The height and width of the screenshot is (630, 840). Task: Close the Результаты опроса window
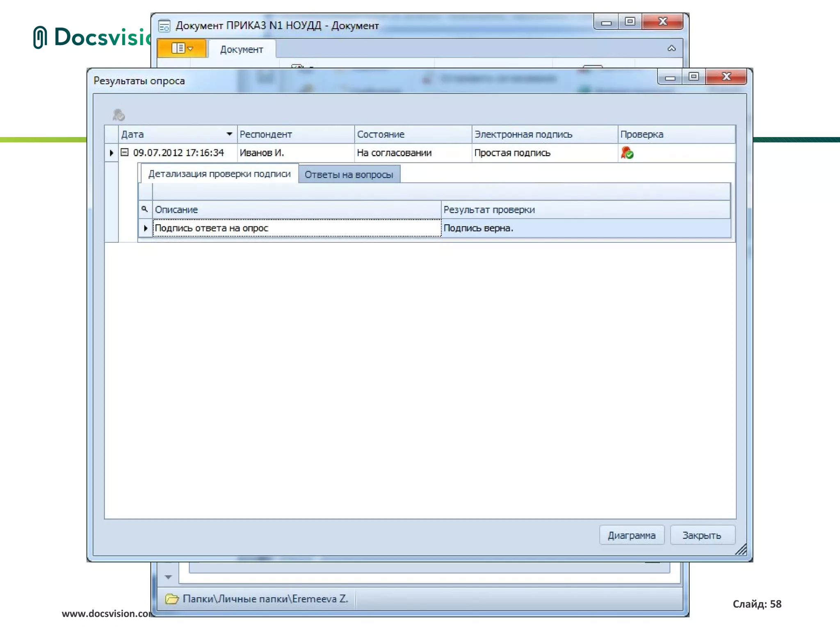pos(726,77)
